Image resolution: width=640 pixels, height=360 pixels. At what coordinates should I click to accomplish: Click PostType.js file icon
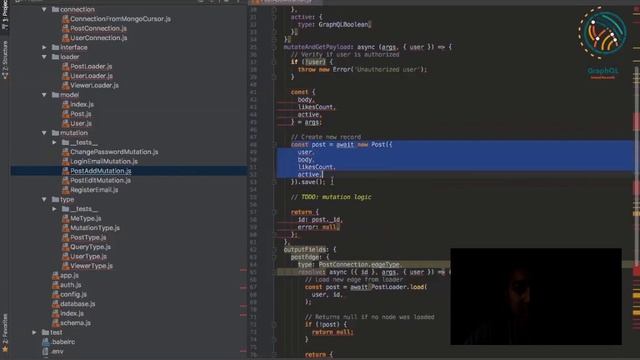(65, 237)
